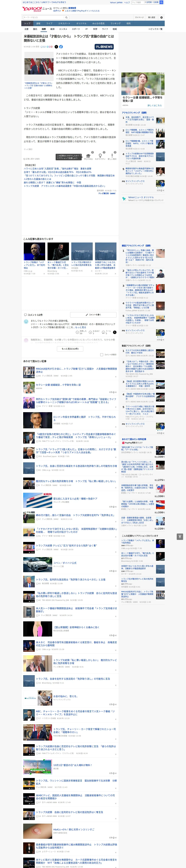
Task: Click the 詳しくはこちら ad link
Action: pos(155,105)
